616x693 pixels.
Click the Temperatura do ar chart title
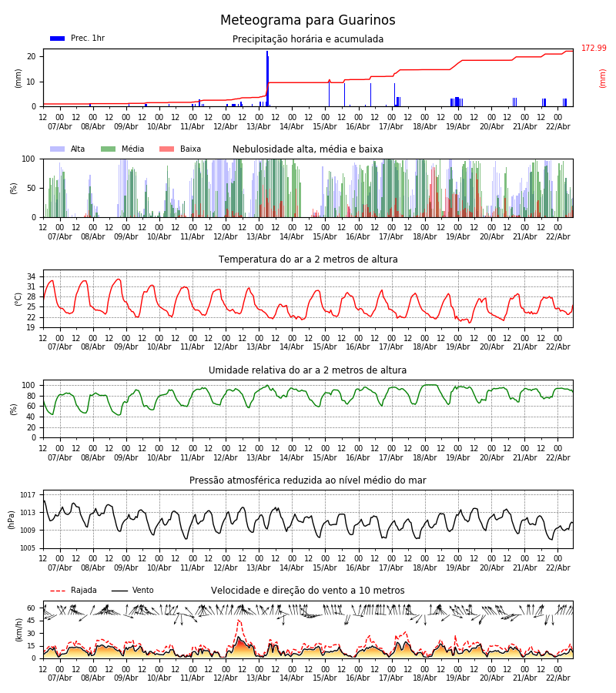(308, 259)
